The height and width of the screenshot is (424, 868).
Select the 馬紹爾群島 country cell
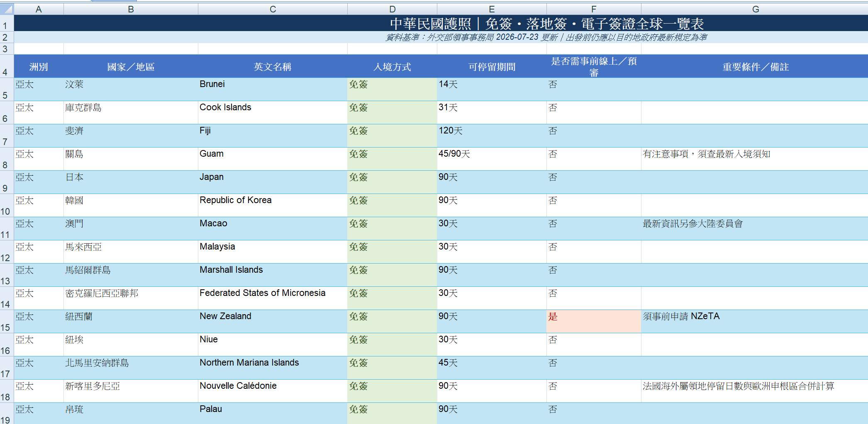pos(131,275)
